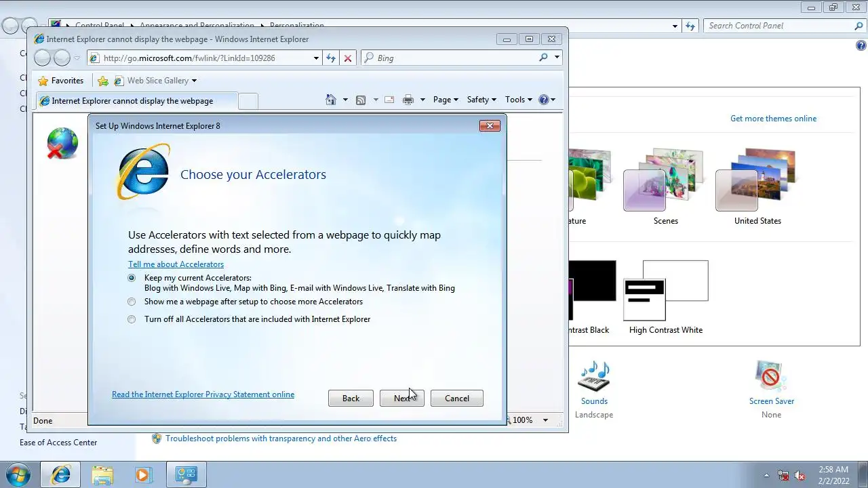Click the Home icon in IE command bar
The image size is (868, 488).
(x=331, y=100)
